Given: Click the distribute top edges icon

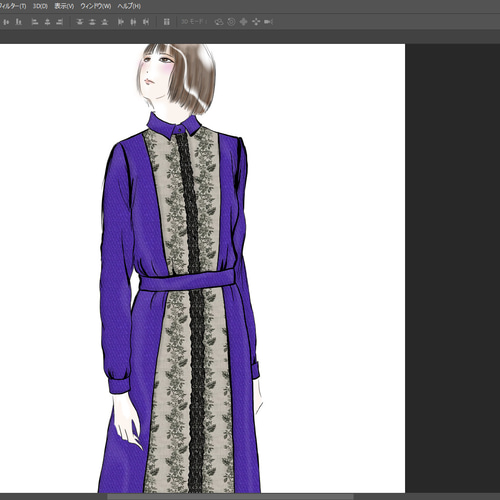Looking at the screenshot, I should (79, 22).
